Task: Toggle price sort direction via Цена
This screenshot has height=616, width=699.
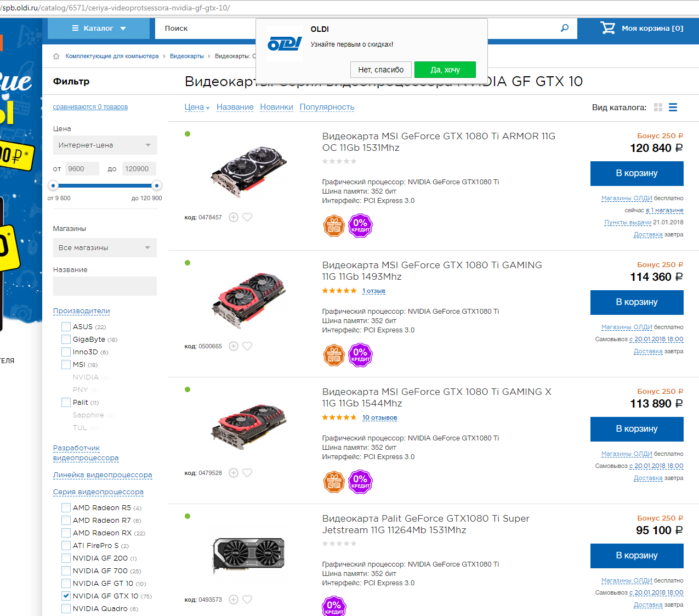Action: point(197,108)
